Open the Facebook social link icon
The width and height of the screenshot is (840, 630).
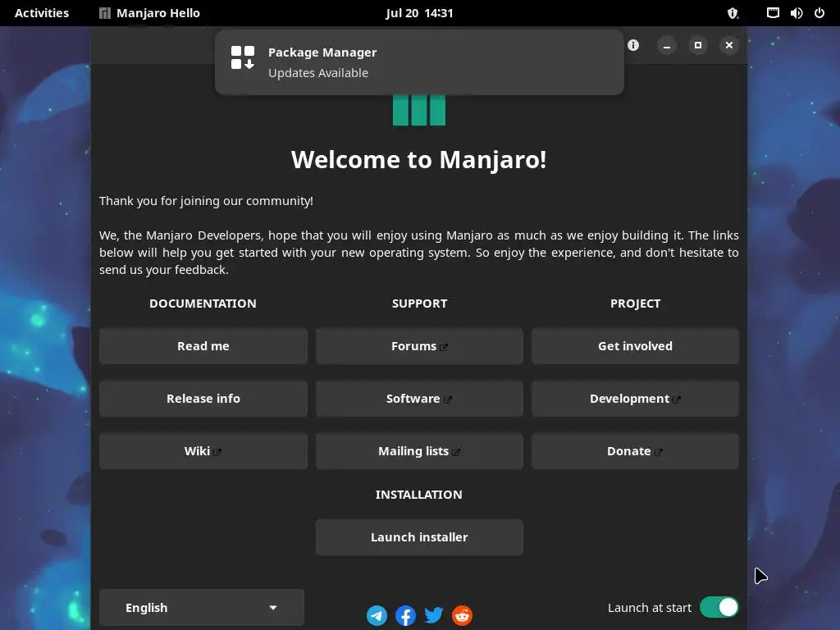tap(405, 615)
